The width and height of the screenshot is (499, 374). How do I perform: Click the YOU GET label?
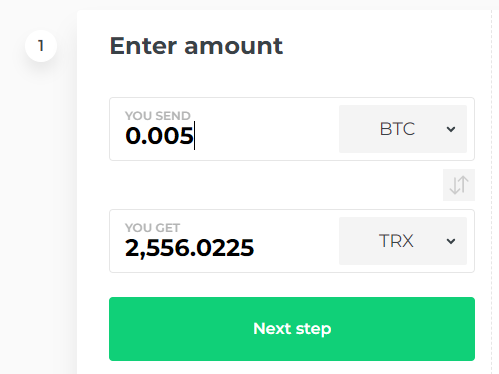pos(152,228)
